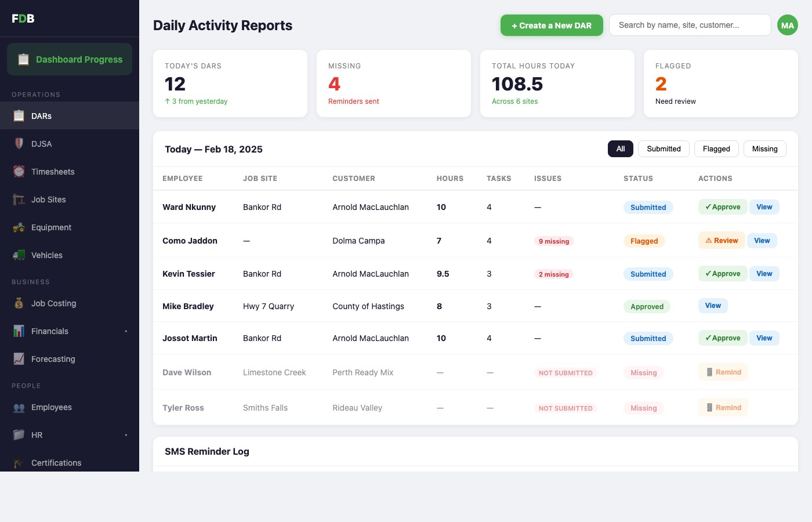The width and height of the screenshot is (812, 522).
Task: Select the Missing filter tab
Action: pyautogui.click(x=764, y=148)
